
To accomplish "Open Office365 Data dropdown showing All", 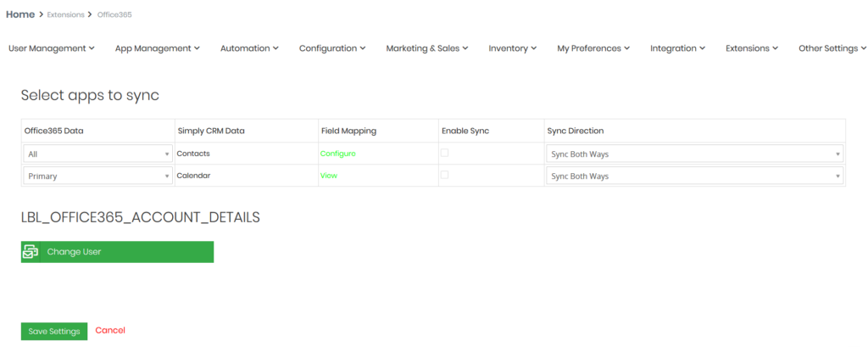I will (x=98, y=154).
